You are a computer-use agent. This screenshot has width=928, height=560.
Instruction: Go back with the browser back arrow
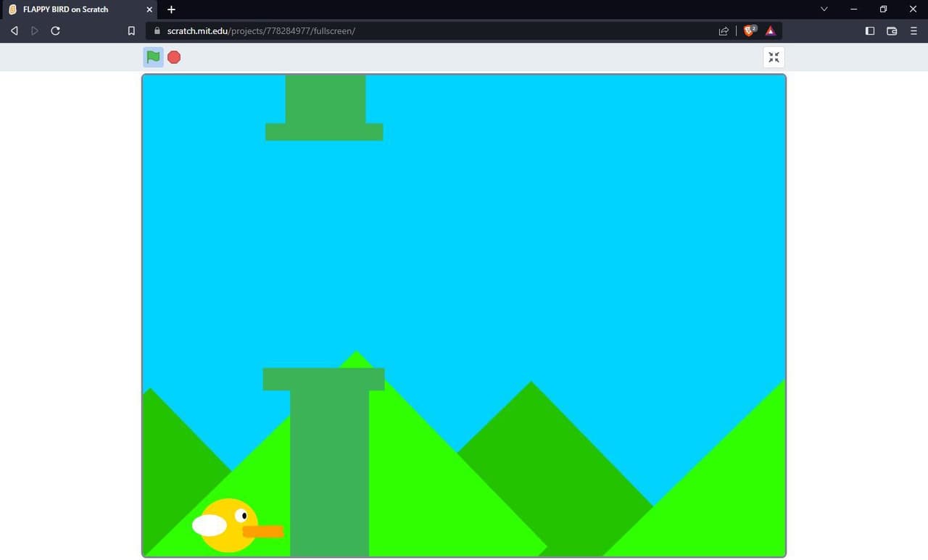(x=14, y=31)
